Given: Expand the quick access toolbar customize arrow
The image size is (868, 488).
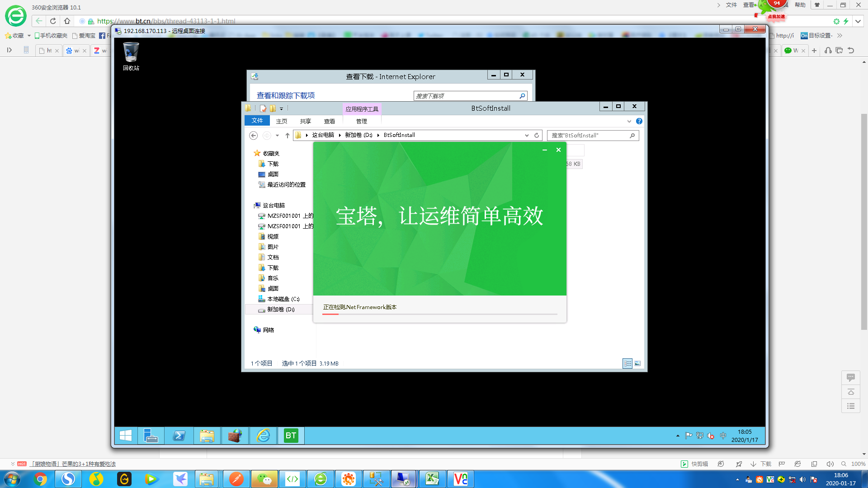Looking at the screenshot, I should click(281, 108).
